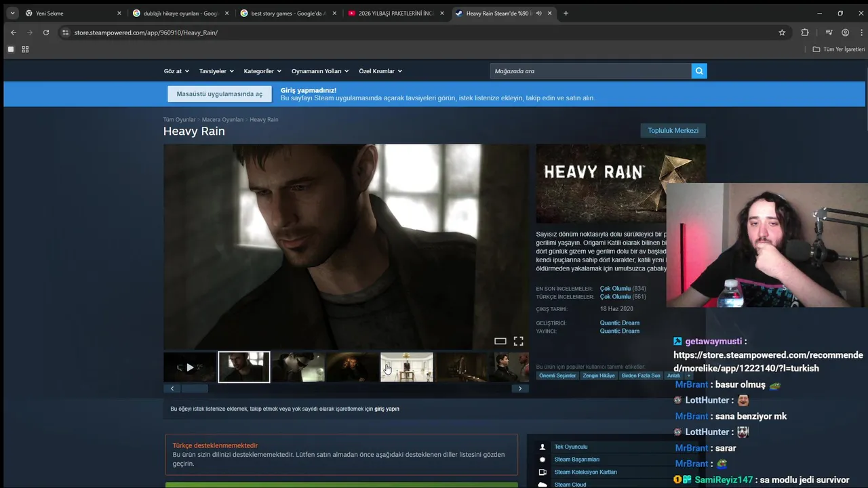
Task: Click the 'giriş yapın' sign-in link
Action: click(x=387, y=409)
